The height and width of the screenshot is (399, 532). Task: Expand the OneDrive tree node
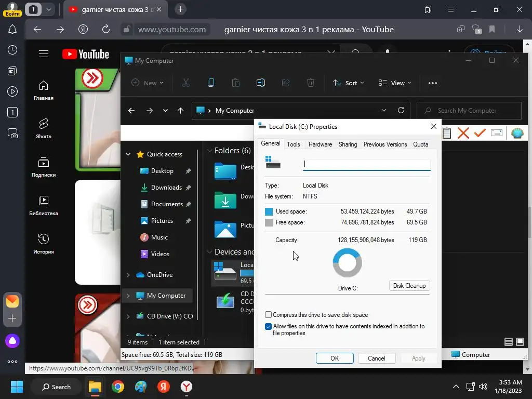pos(128,275)
